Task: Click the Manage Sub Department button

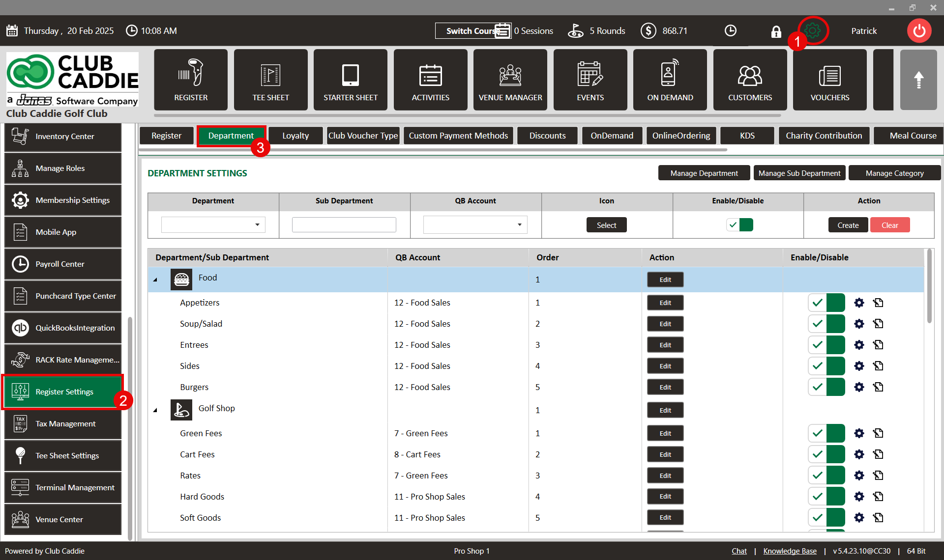Action: click(799, 173)
